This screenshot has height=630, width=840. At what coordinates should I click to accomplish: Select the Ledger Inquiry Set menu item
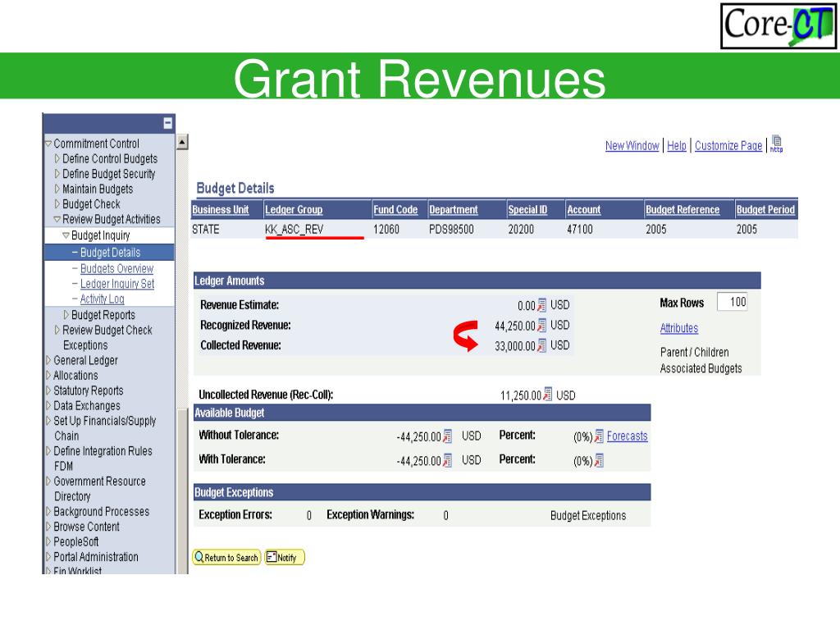(117, 283)
